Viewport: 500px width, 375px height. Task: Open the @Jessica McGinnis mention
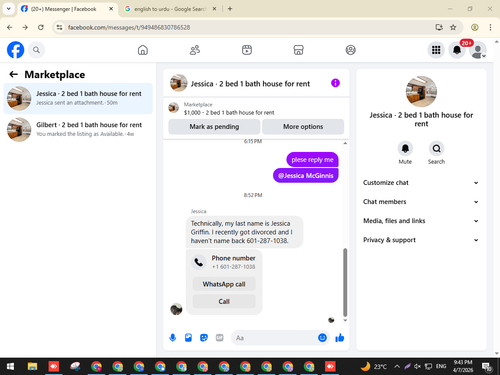pyautogui.click(x=306, y=176)
